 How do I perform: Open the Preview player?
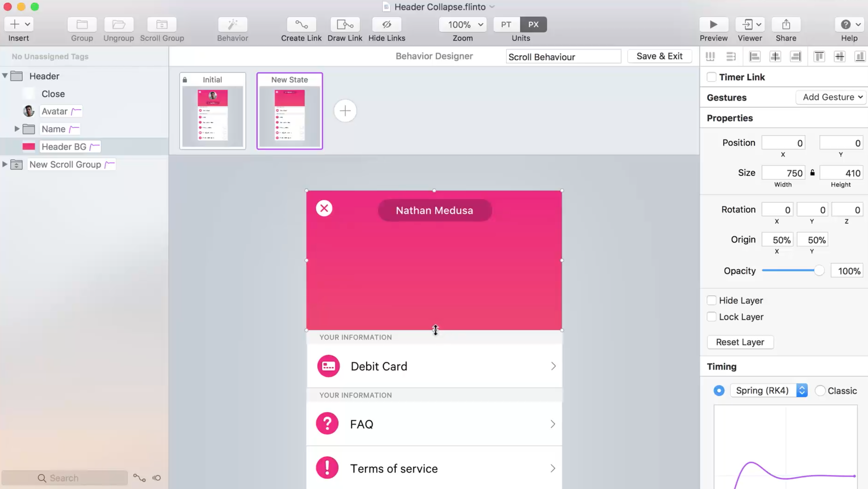coord(713,25)
